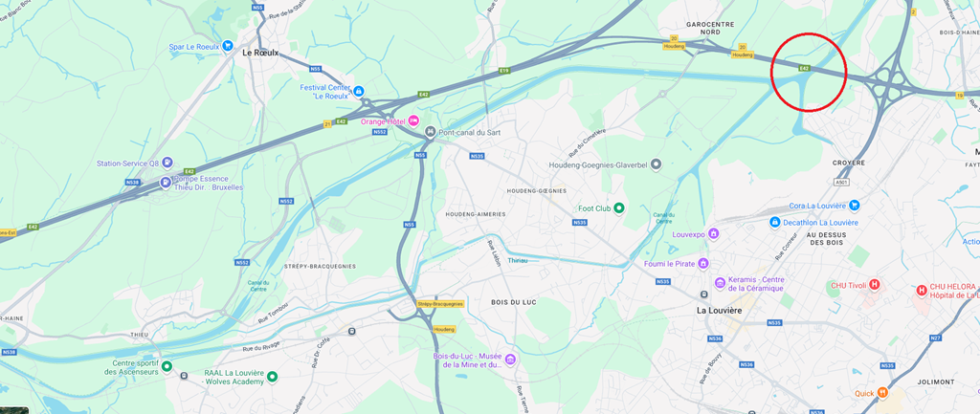
Task: Select the Foot Club green marker
Action: point(619,207)
